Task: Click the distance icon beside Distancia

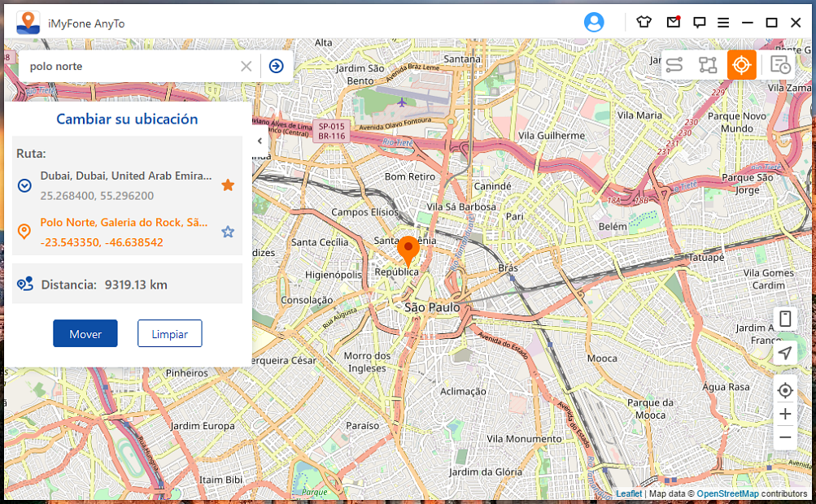Action: (x=25, y=284)
